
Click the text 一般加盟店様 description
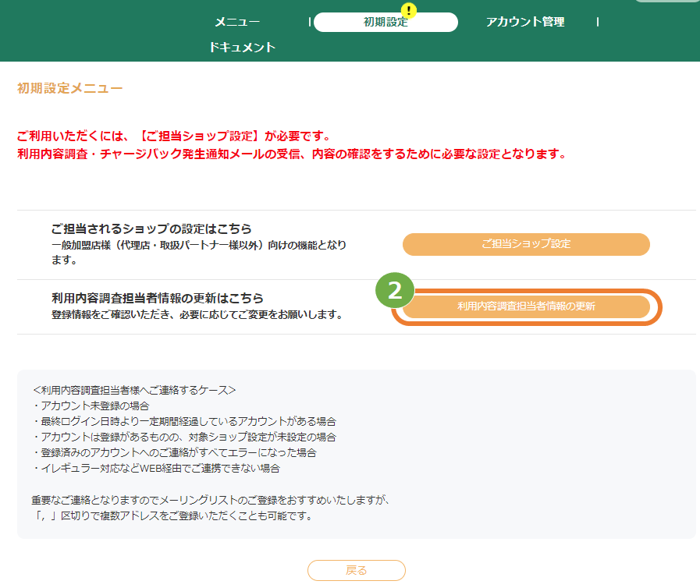(x=199, y=252)
